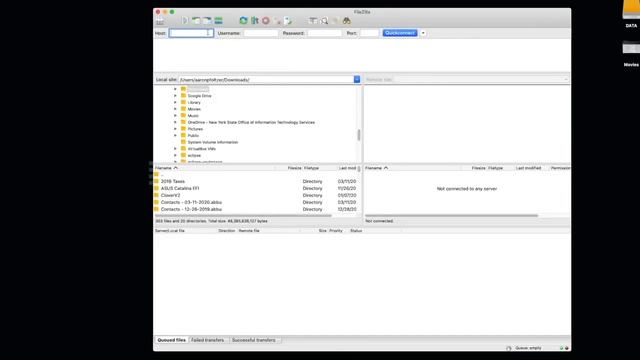Disconnect from the current server
This screenshot has width=640, height=360.
[x=277, y=21]
